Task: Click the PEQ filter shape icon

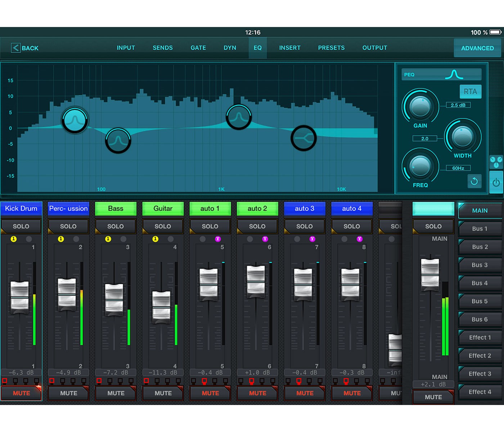Action: 454,75
